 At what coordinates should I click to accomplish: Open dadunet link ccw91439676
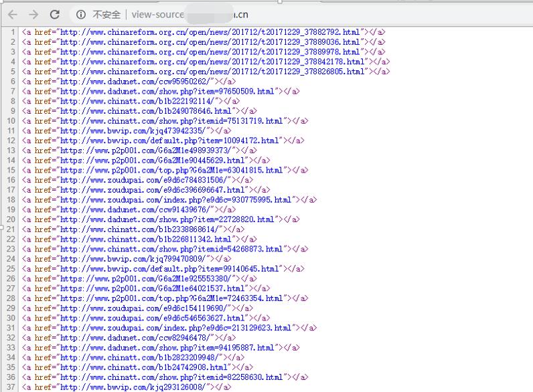[x=135, y=209]
